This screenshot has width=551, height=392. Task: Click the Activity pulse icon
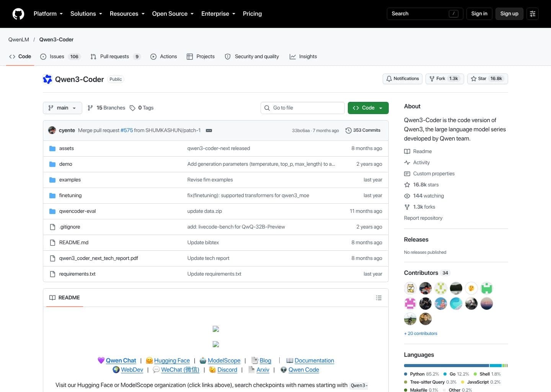point(407,163)
